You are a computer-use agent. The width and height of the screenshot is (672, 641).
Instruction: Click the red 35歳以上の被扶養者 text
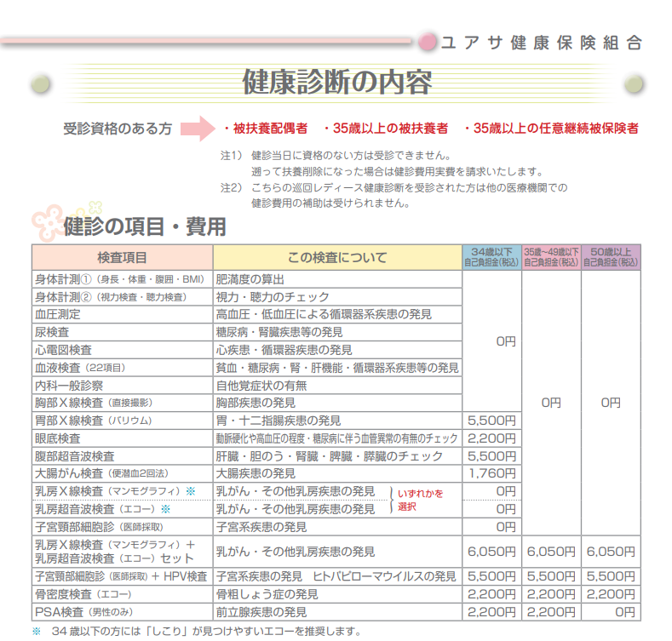point(386,129)
